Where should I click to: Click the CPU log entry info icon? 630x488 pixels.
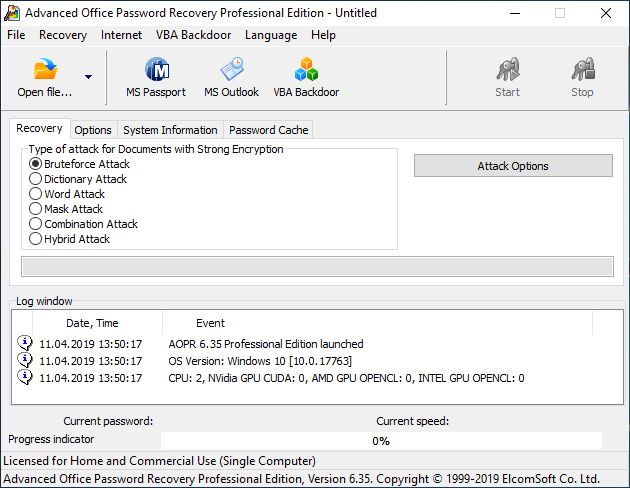(25, 378)
